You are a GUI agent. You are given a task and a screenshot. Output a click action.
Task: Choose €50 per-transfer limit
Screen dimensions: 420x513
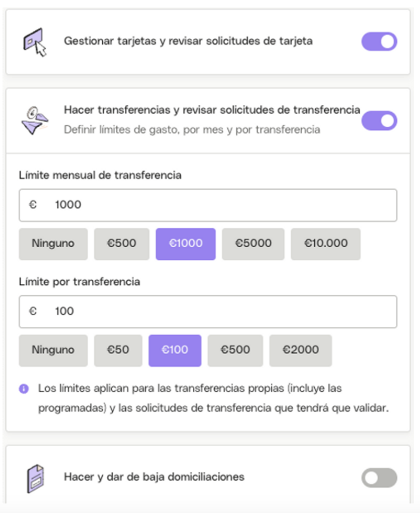(x=118, y=350)
